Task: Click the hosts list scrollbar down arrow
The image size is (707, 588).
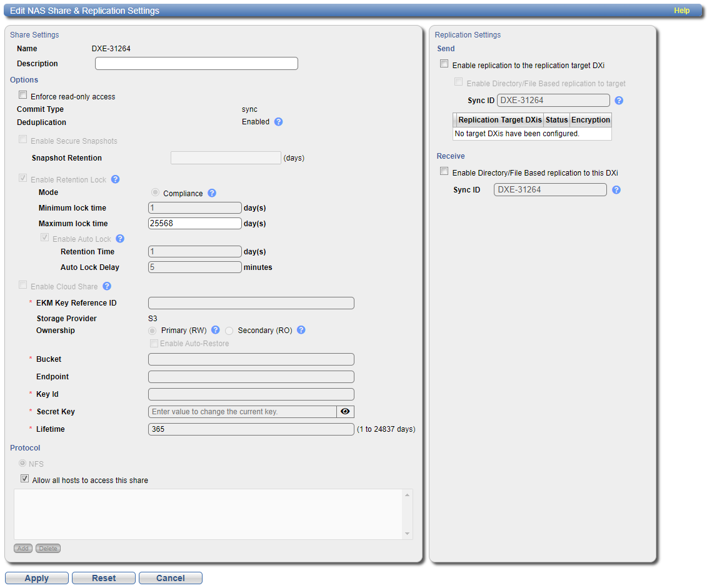Action: tap(408, 534)
